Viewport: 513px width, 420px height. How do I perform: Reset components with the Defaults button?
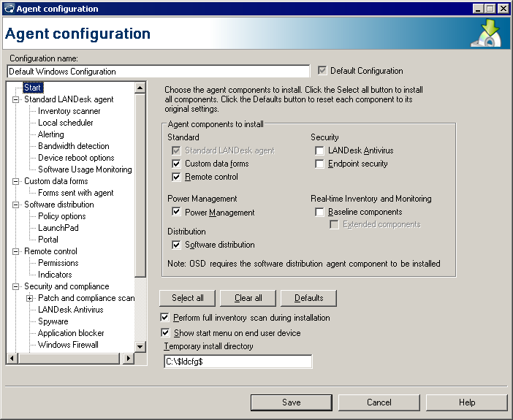tap(308, 298)
